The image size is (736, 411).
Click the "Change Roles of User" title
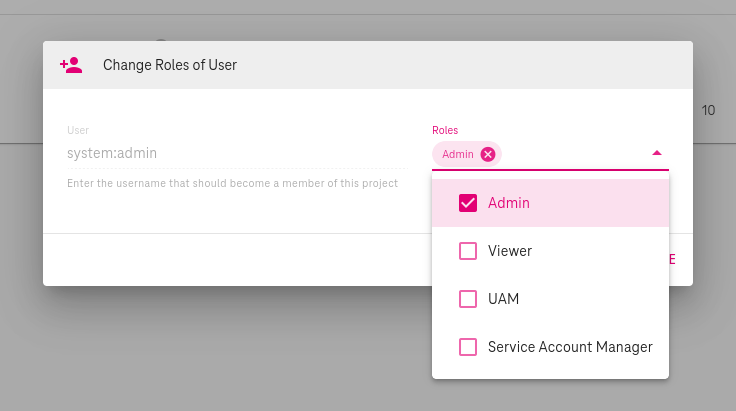pyautogui.click(x=169, y=65)
